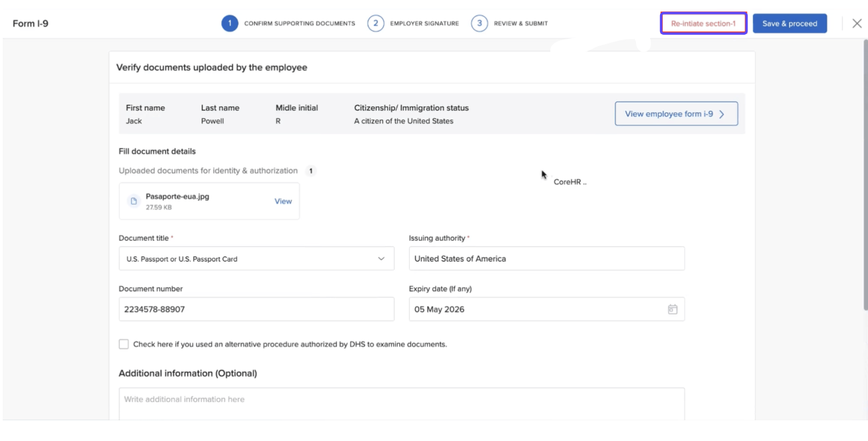Viewport: 868px width, 441px height.
Task: Click the file icon beside Pasaporte-eua.jpg
Action: coord(134,201)
